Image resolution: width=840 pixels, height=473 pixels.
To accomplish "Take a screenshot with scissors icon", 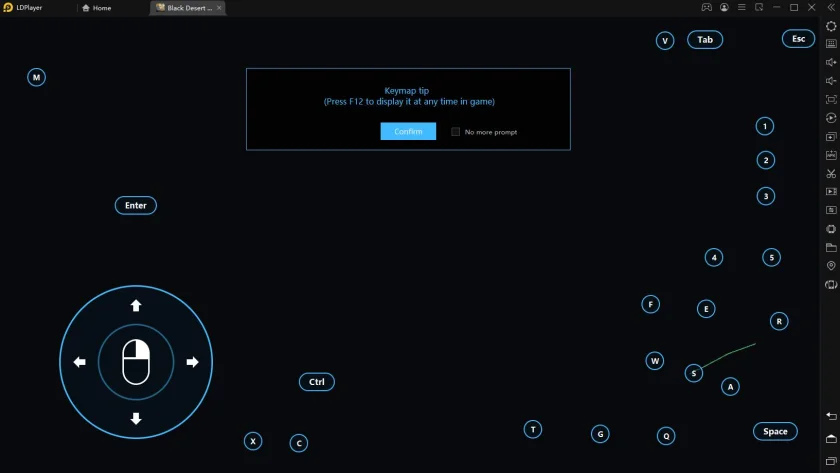I will tap(831, 174).
